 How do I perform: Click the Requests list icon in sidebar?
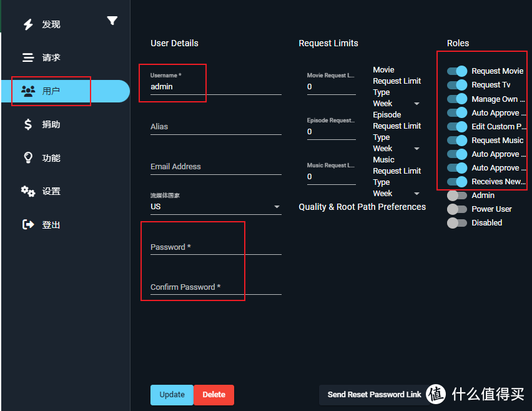[28, 57]
